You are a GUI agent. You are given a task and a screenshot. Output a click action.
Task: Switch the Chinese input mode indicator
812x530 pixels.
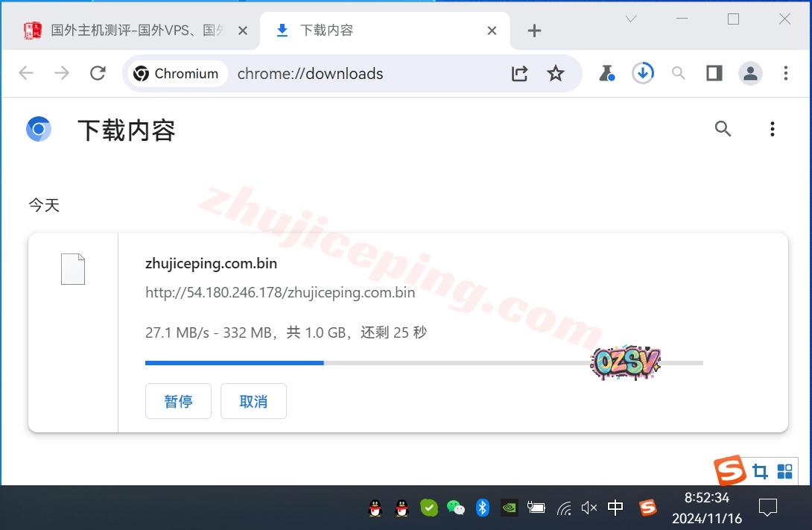[615, 508]
